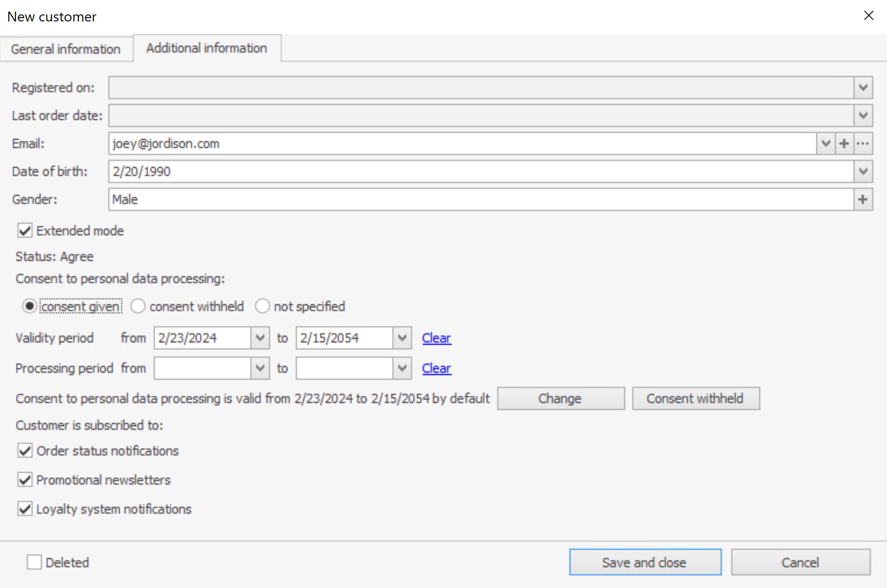The height and width of the screenshot is (588, 887).
Task: Click into the Gender input field
Action: [480, 200]
